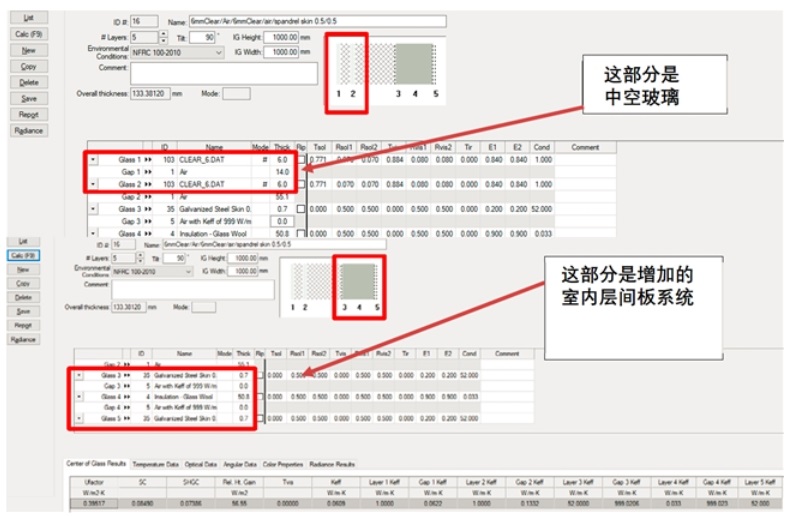The image size is (791, 516).
Task: Toggle the Flip checkbox for Glass 5
Action: 260,419
